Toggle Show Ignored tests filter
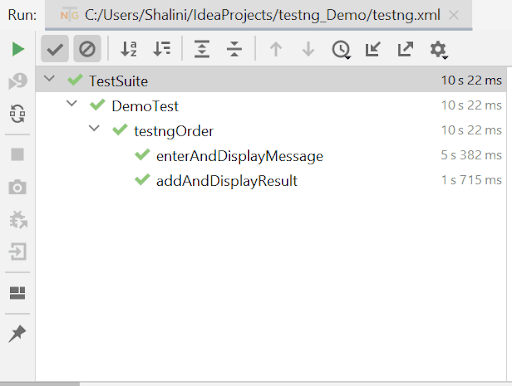The image size is (512, 386). tap(87, 49)
